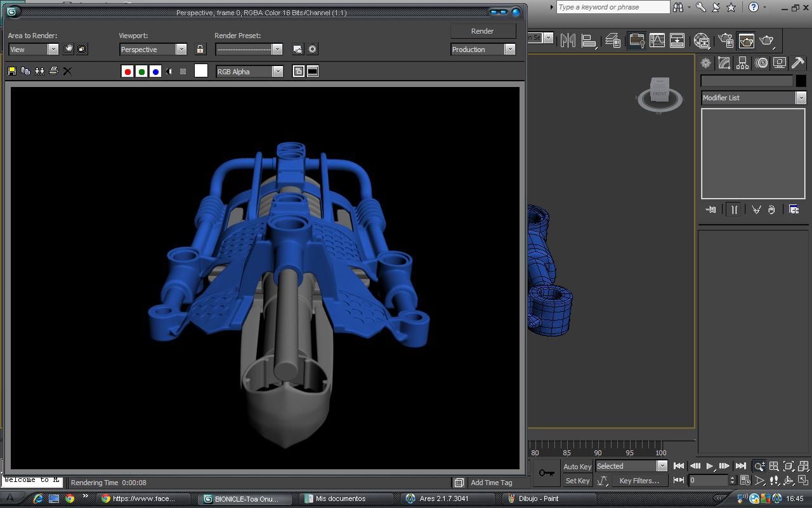
Task: Toggle the viewport lock padlock
Action: [200, 50]
